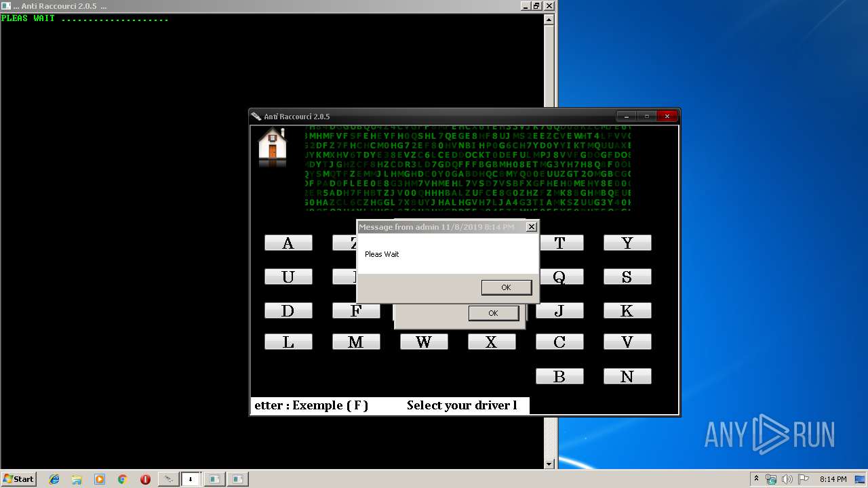Select drive letter L button
This screenshot has width=868, height=488.
(288, 342)
